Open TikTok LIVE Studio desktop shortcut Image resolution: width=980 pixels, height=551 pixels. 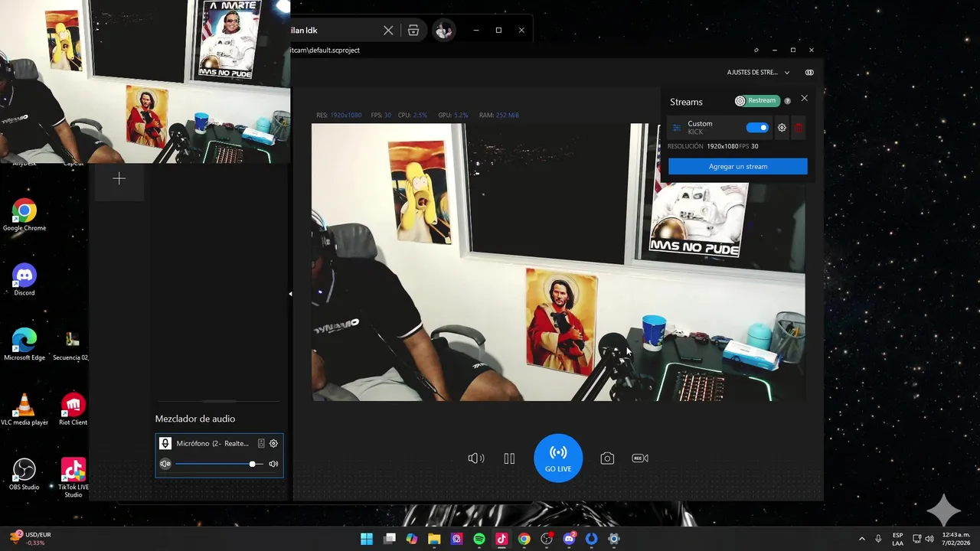73,479
